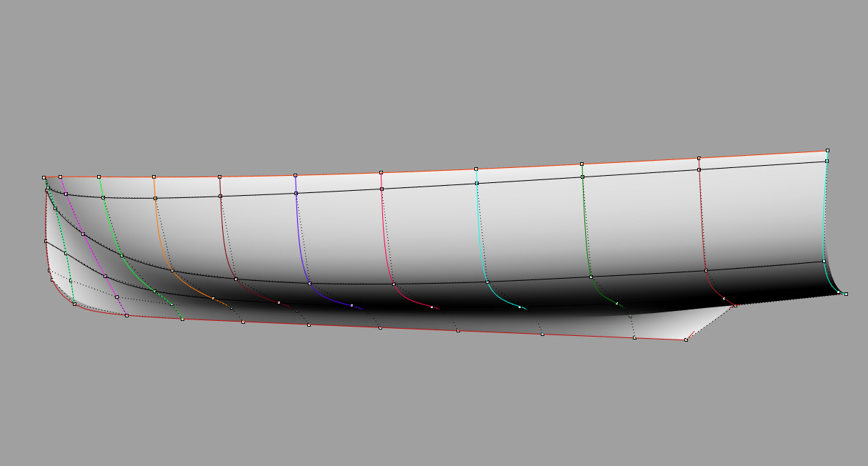
Task: Pick the keel control point below the bright green curve
Action: [182, 319]
